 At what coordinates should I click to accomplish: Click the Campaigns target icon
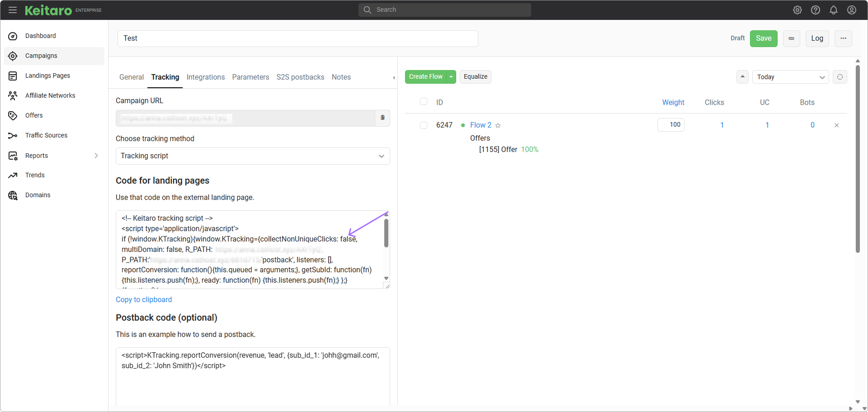[x=13, y=56]
